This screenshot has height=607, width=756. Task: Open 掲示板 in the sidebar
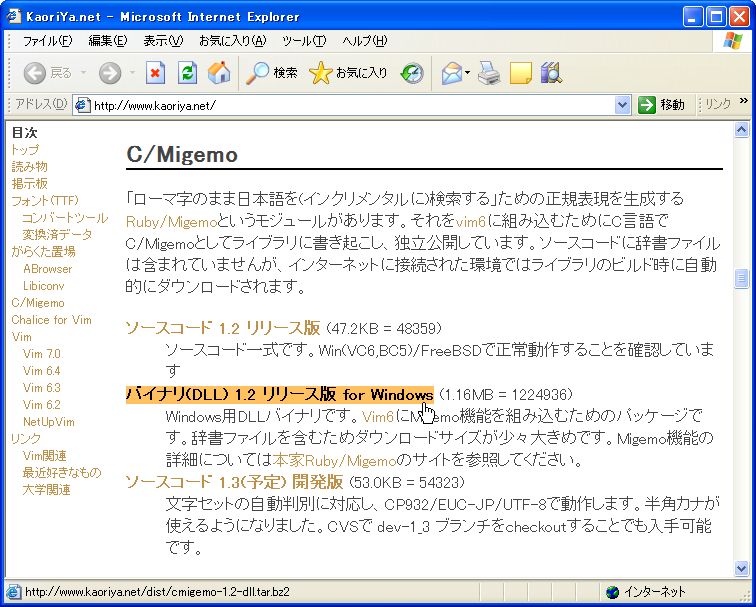point(29,184)
